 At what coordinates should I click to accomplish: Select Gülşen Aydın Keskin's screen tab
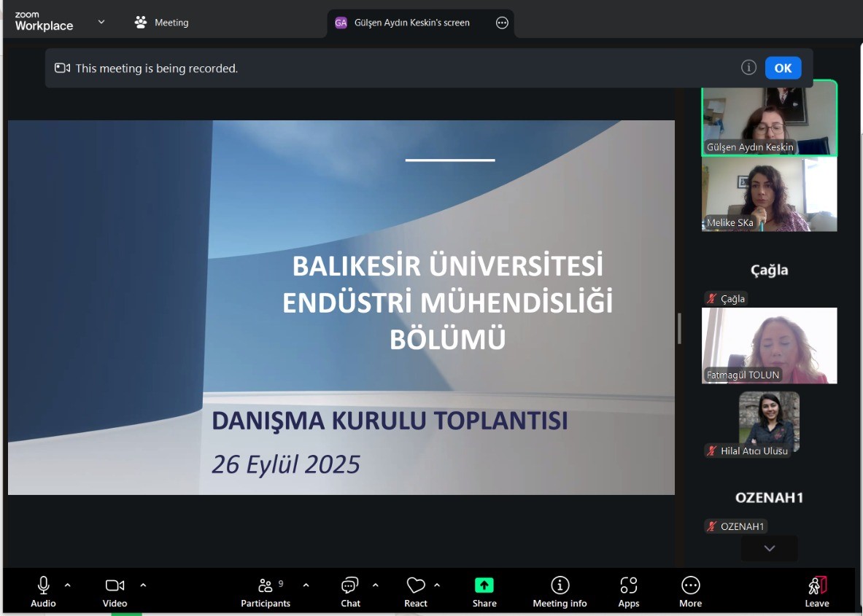pos(420,23)
